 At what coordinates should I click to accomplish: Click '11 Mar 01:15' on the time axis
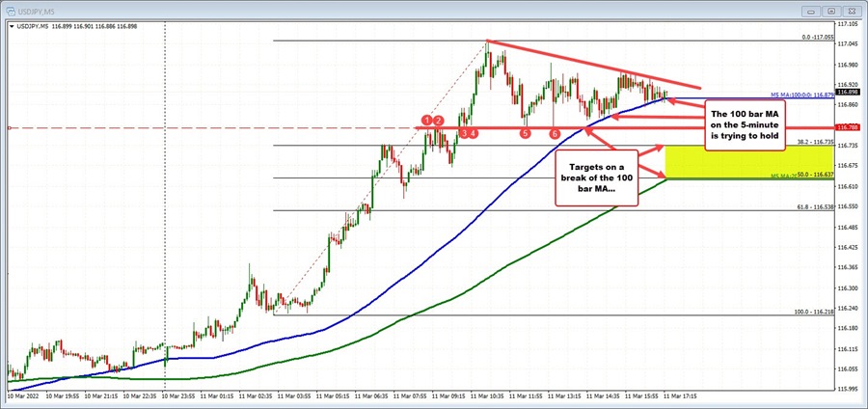[215, 396]
